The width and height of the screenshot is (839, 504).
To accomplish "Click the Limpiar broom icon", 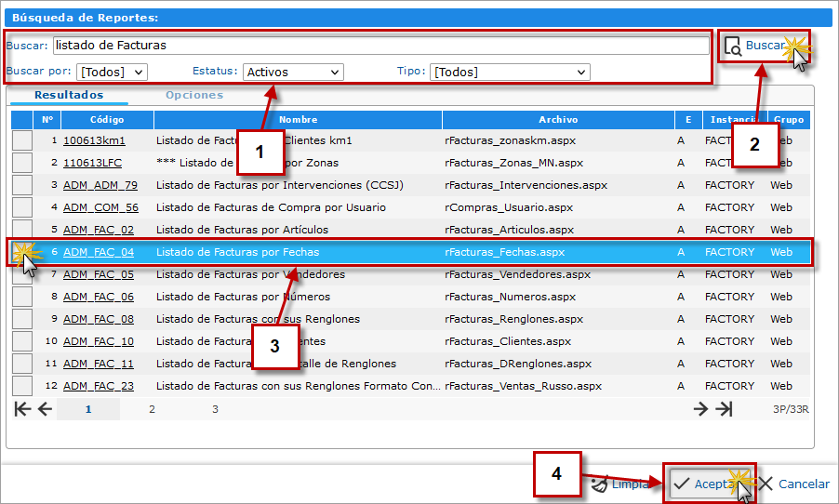I will (x=600, y=484).
